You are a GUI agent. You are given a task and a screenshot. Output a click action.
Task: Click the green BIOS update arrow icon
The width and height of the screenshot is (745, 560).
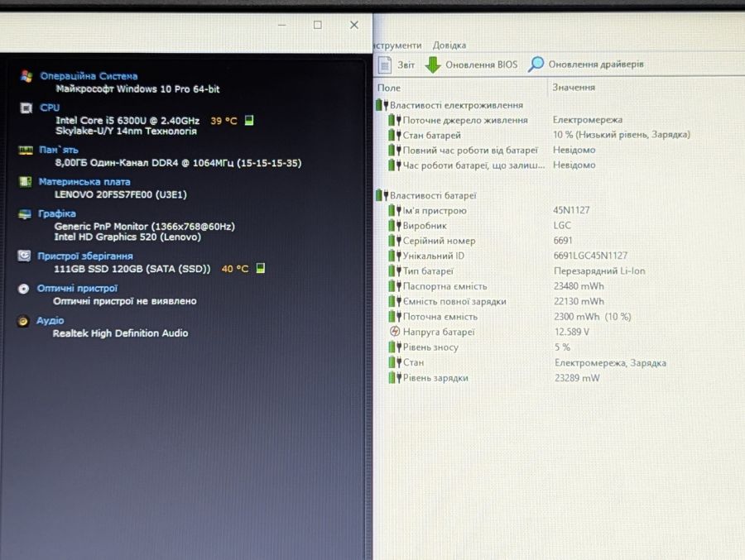(x=432, y=65)
